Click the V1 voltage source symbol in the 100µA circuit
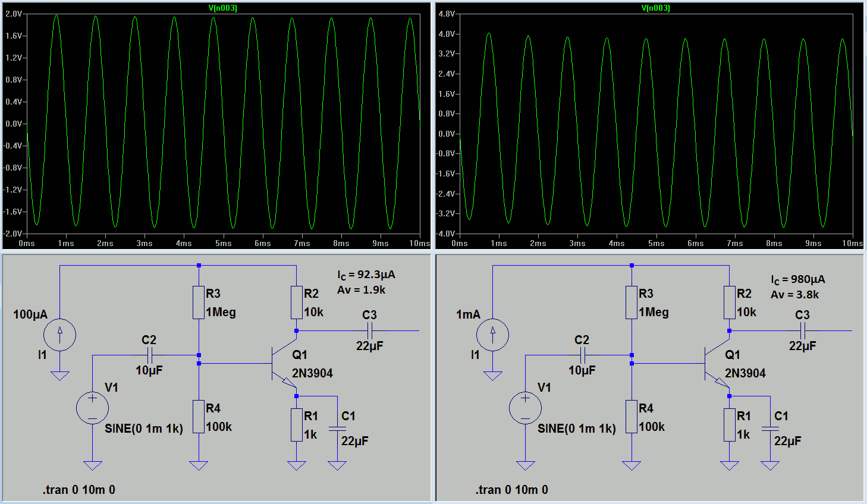The image size is (867, 504). (x=92, y=408)
